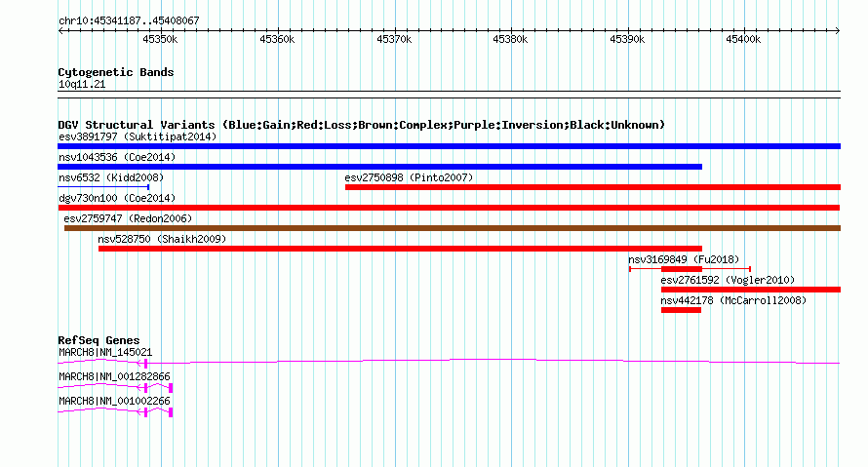Select the MARCH8 NM_001002266 transcript glyph
The image size is (868, 467).
[115, 411]
